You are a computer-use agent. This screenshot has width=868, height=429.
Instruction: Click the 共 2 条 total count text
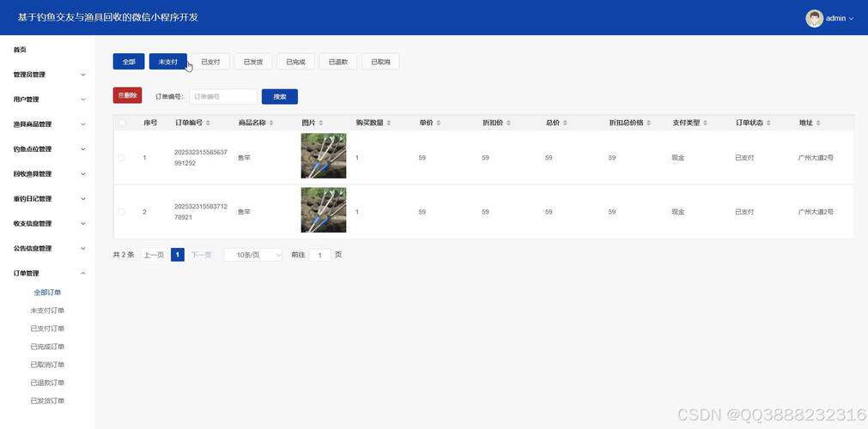click(x=124, y=255)
